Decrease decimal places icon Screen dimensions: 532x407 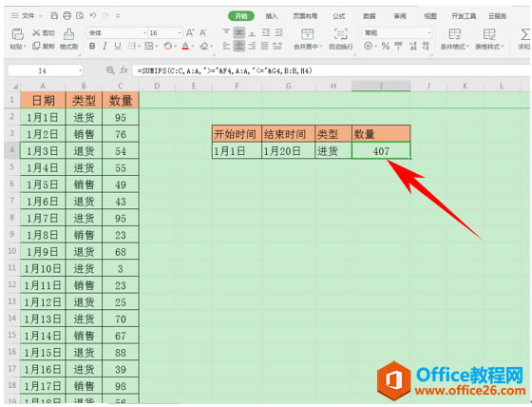[x=427, y=46]
